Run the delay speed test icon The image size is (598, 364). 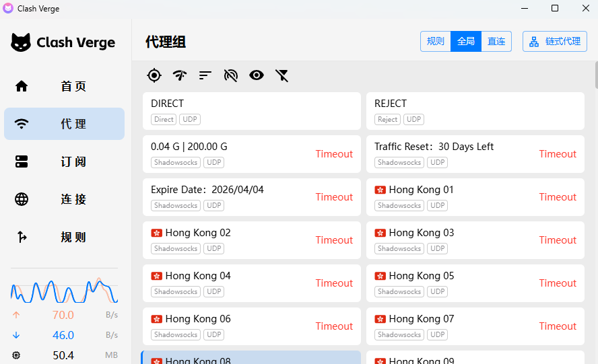[180, 75]
